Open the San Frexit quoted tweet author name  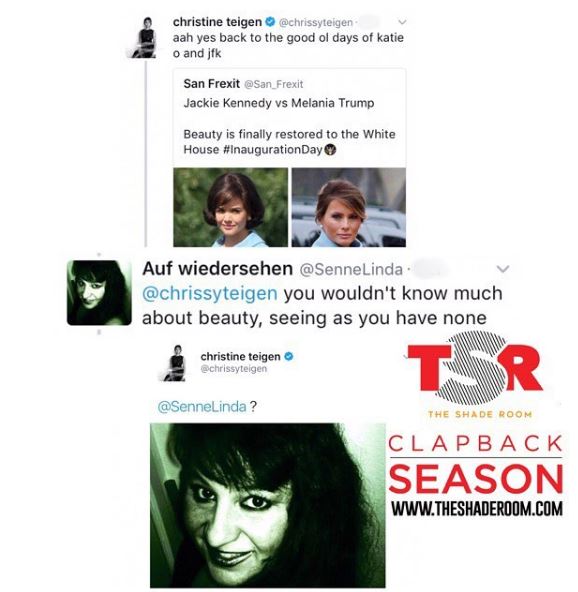click(211, 83)
